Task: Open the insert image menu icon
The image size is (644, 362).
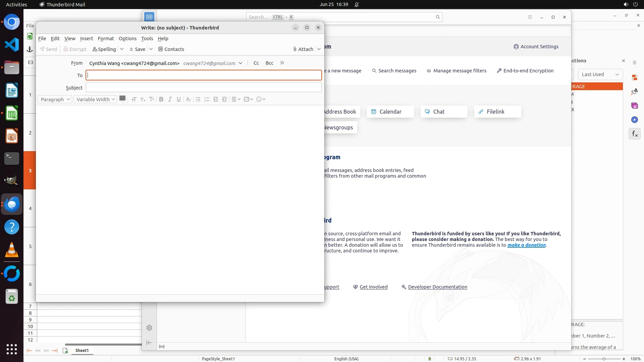Action: click(248, 99)
